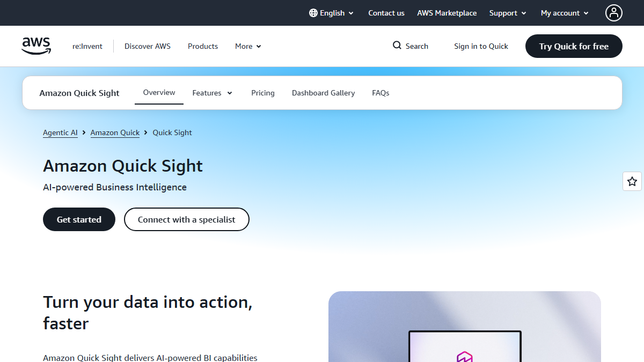Select the Overview tab
Viewport: 644px width, 362px height.
point(159,93)
